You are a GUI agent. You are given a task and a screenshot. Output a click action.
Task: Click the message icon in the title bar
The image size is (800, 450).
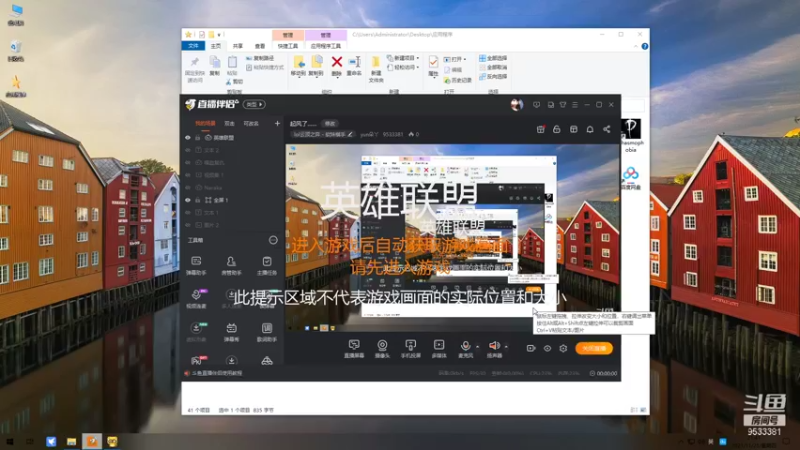coord(536,105)
